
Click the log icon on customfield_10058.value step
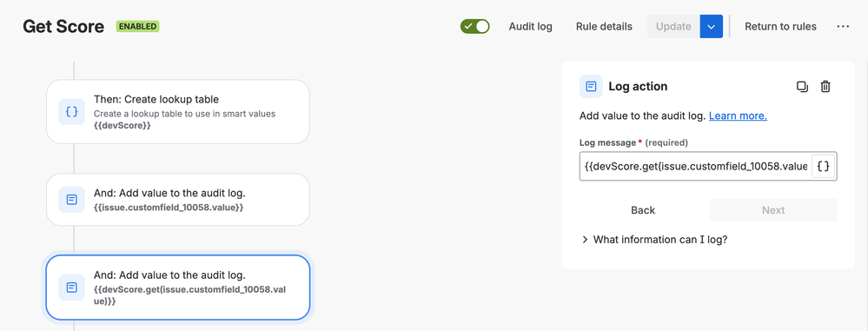72,199
